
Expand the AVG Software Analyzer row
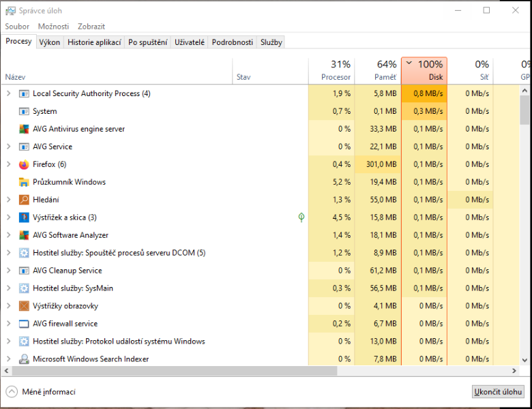9,235
